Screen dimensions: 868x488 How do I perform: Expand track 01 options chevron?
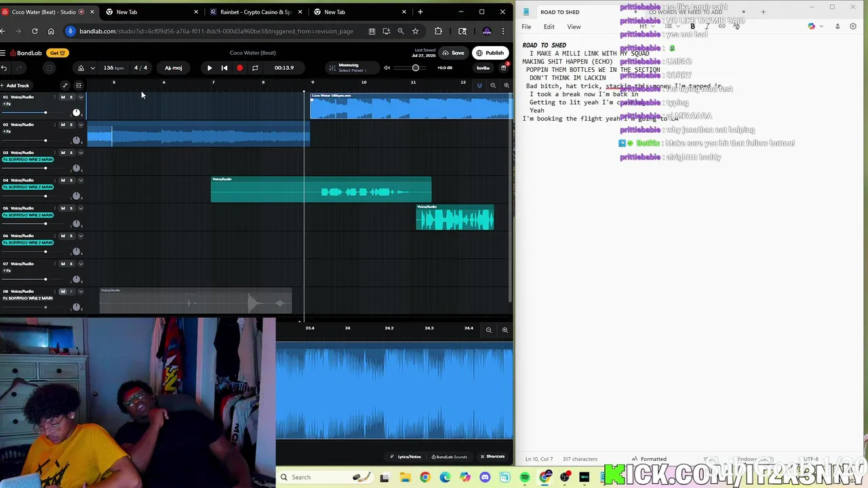pyautogui.click(x=80, y=97)
